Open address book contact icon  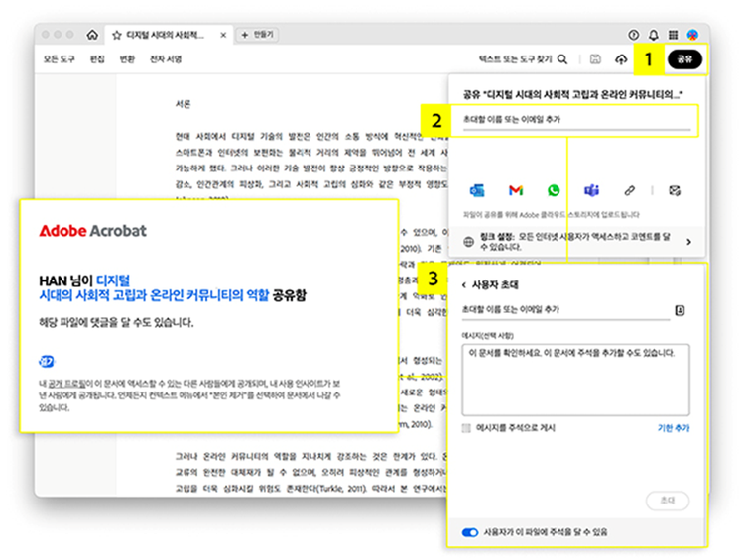(680, 310)
